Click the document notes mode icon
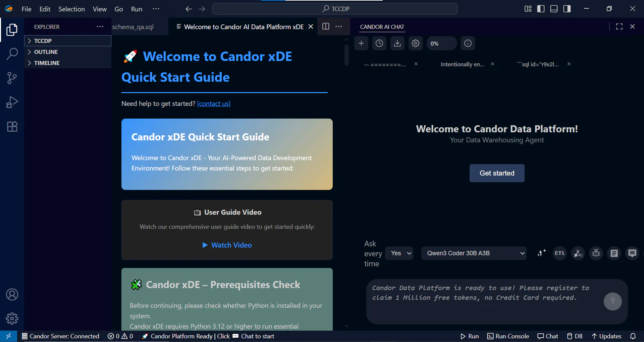Viewport: 644px width, 342px height. pyautogui.click(x=614, y=253)
